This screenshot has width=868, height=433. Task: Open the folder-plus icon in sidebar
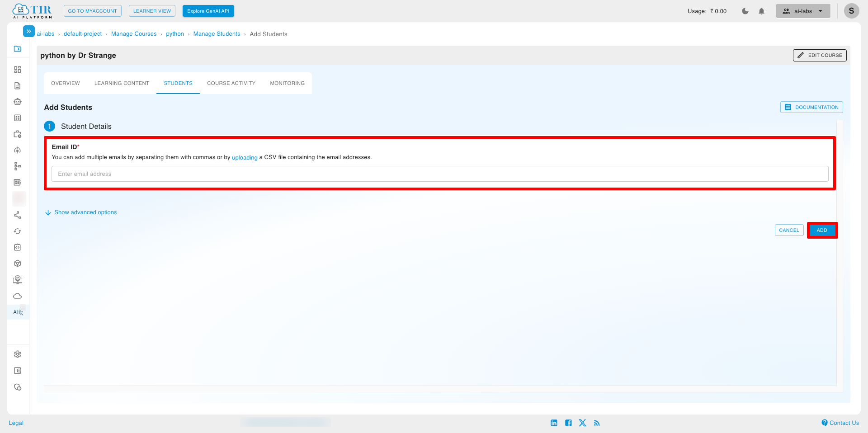[18, 48]
